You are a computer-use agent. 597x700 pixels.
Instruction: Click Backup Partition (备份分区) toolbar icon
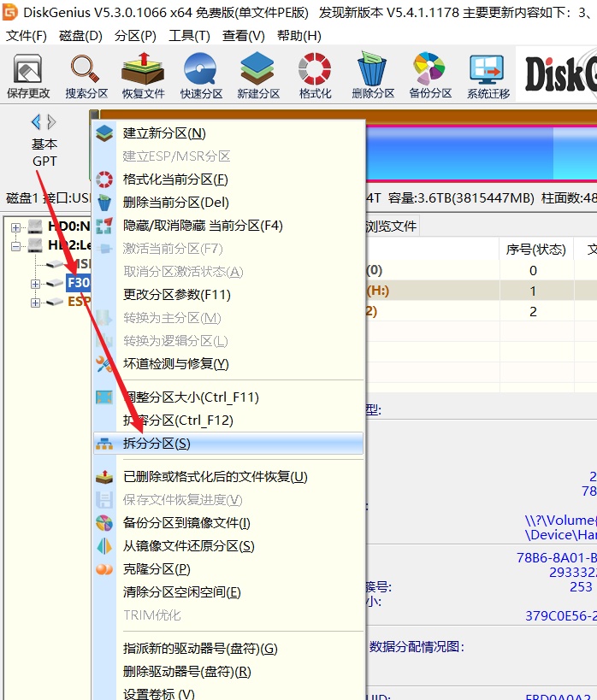(x=430, y=75)
